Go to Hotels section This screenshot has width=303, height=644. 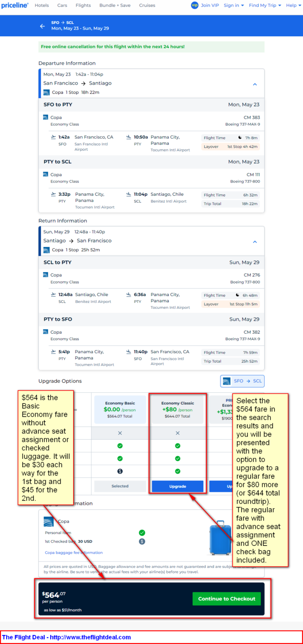(42, 5)
